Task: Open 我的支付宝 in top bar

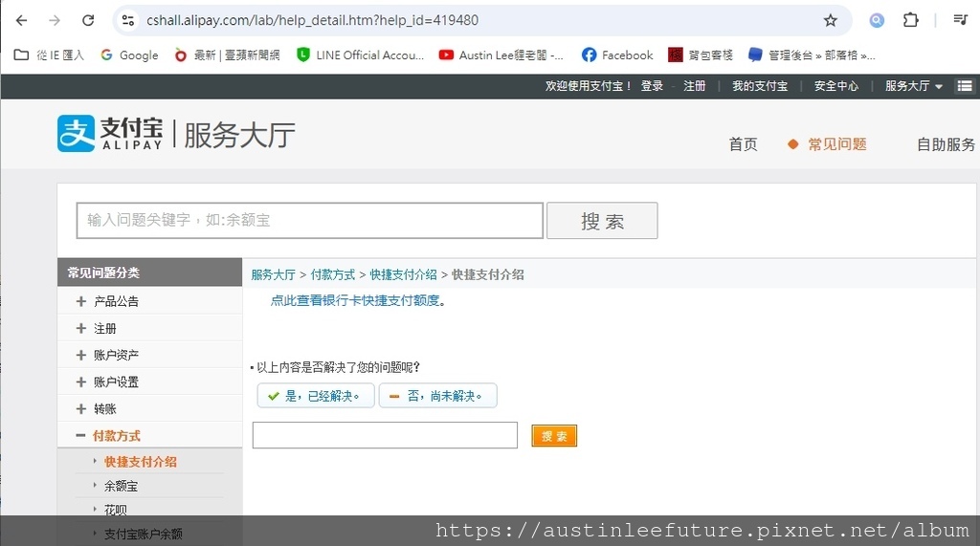Action: 759,86
